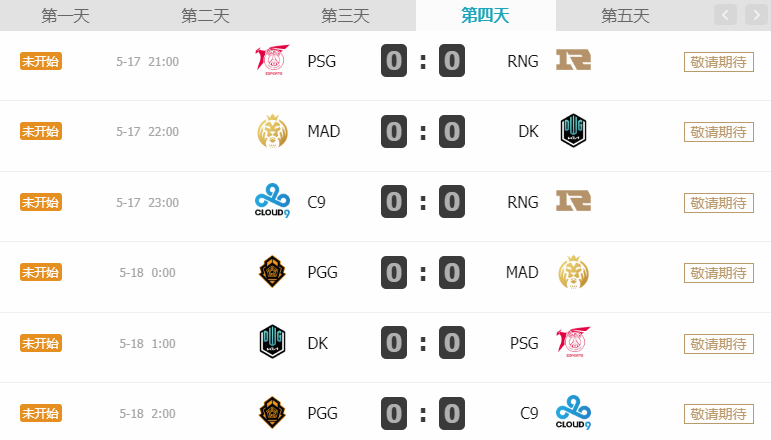771x440 pixels.
Task: Click Cloud9 logo in 23:00 match
Action: (272, 201)
